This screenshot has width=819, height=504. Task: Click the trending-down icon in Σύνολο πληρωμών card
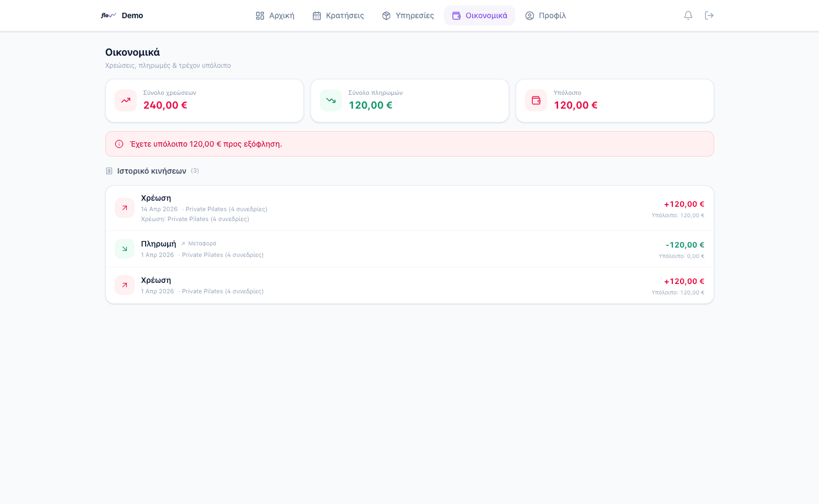(x=331, y=100)
